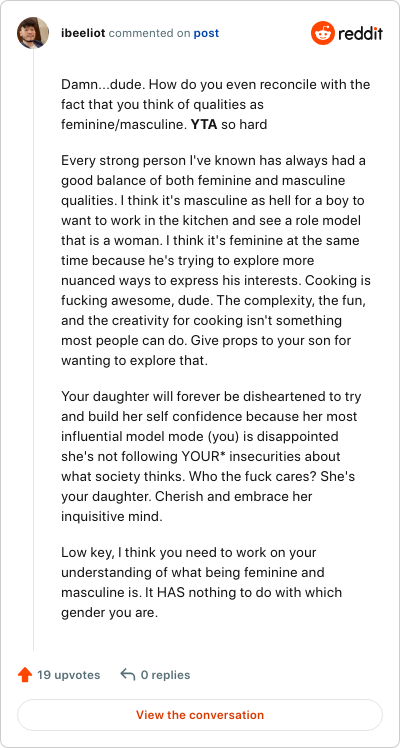Screen dimensions: 400x748
Task: Click the final words "gender you are"
Action: coord(109,613)
